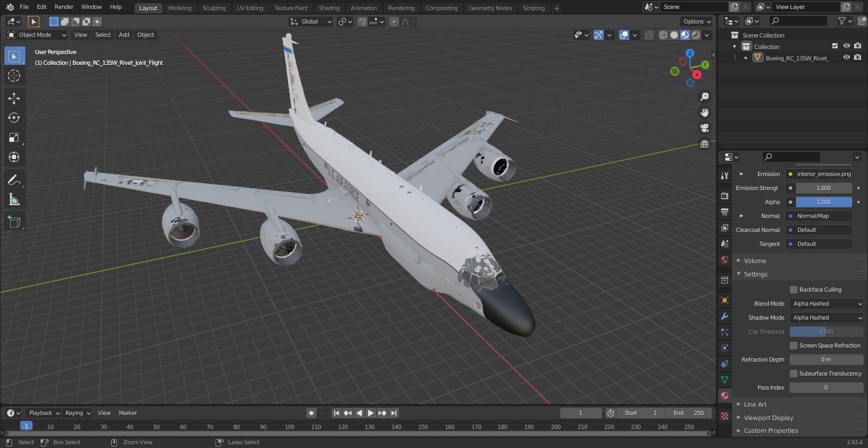Play the animation in reverse

coord(360,413)
